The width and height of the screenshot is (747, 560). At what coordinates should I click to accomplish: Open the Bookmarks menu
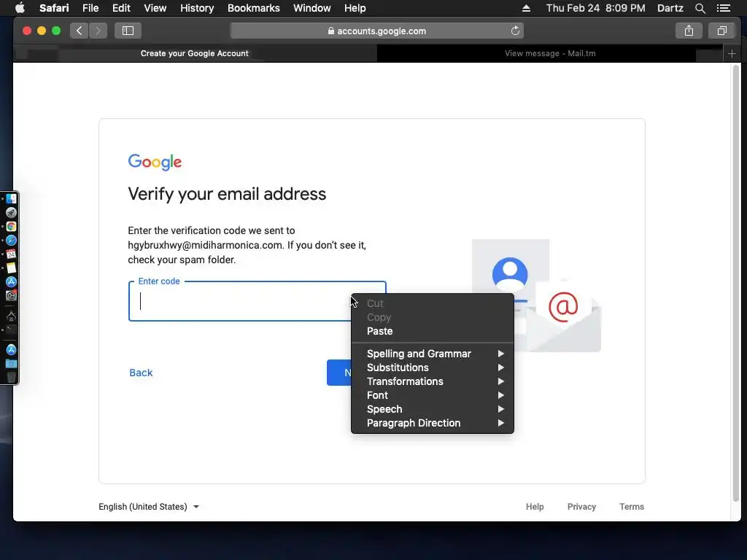point(253,8)
